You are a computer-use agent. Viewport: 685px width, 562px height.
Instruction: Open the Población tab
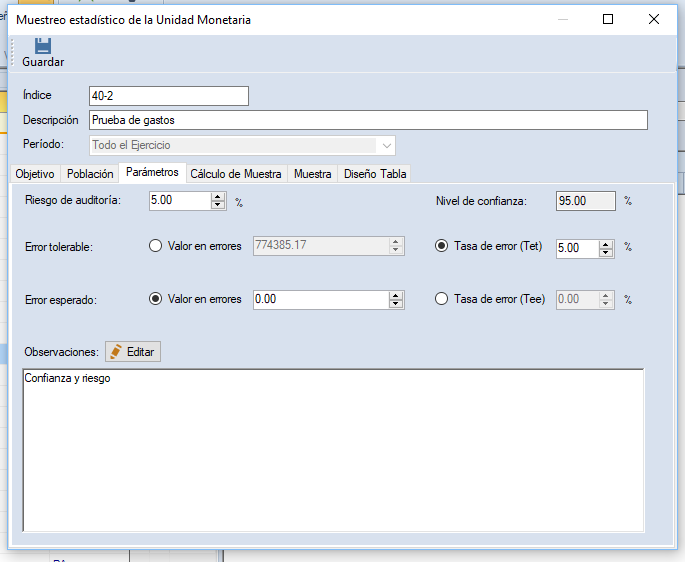point(90,173)
